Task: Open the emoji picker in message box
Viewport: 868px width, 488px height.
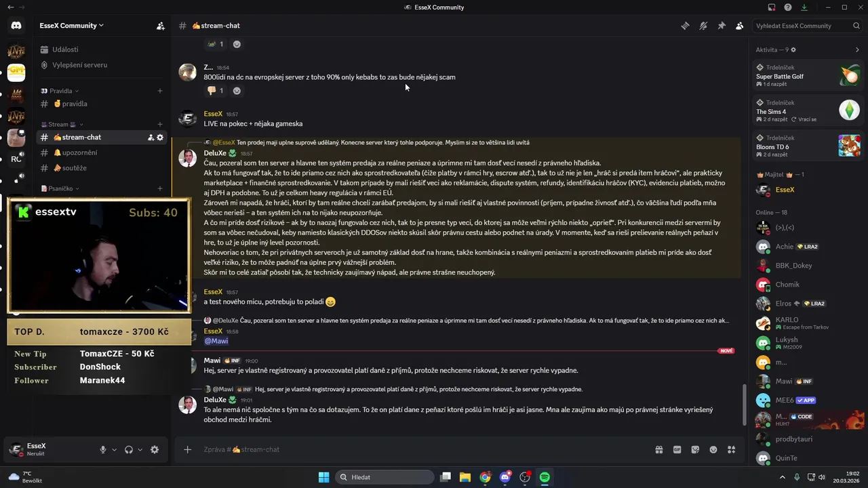Action: click(x=713, y=449)
